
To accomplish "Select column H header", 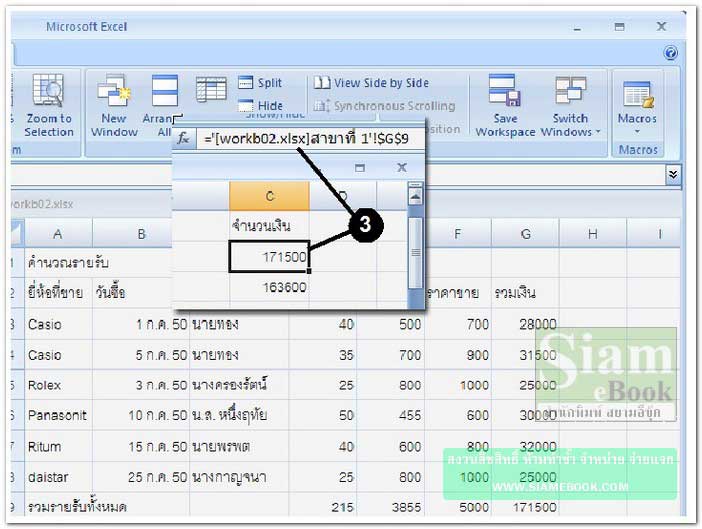I will pyautogui.click(x=593, y=234).
